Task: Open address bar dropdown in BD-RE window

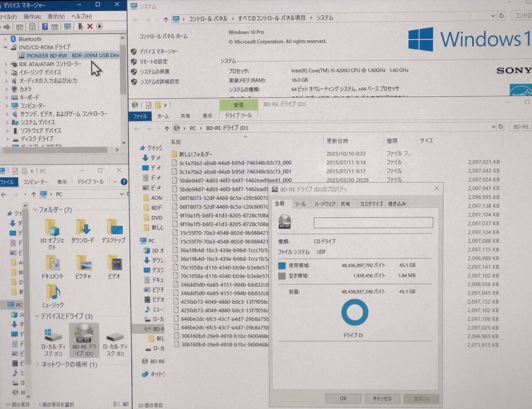Action: (x=493, y=127)
